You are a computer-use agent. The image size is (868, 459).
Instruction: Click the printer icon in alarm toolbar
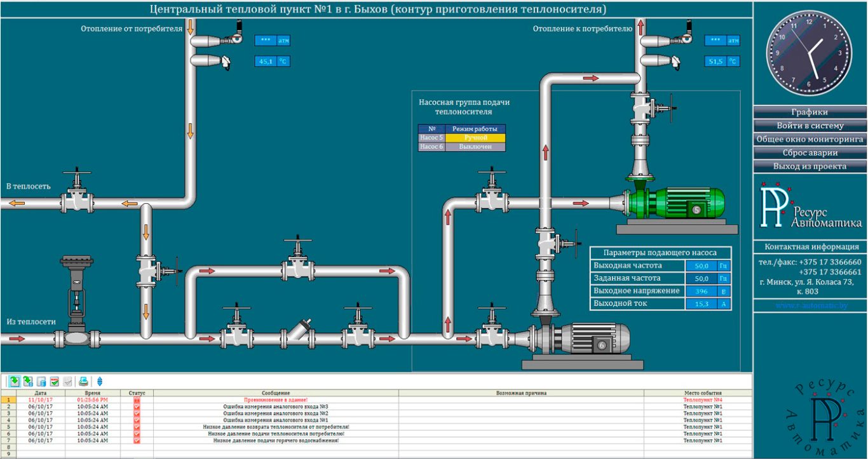(83, 382)
